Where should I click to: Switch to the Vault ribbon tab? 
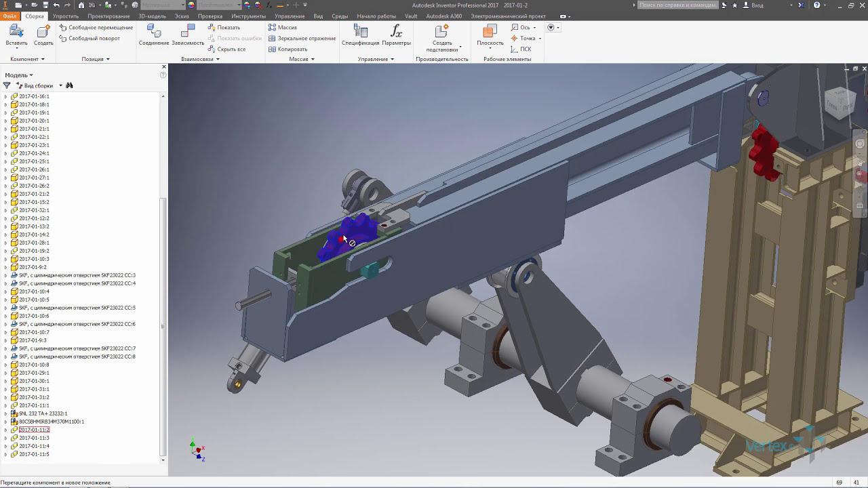pyautogui.click(x=411, y=16)
